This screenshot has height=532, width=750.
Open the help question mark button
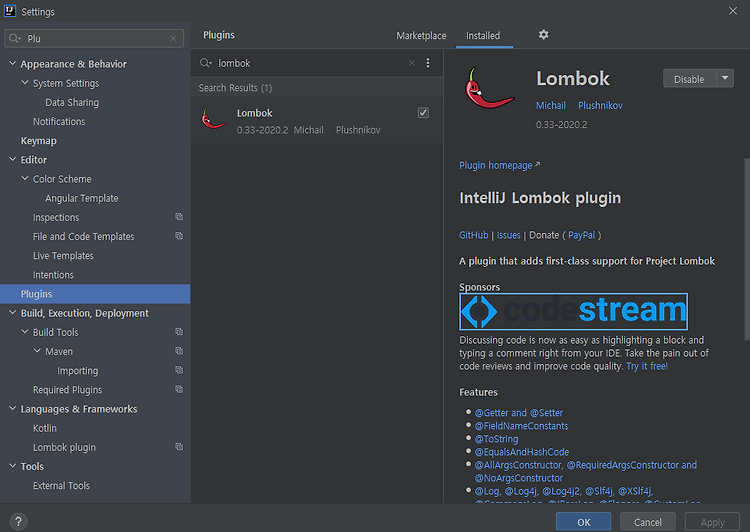[18, 521]
